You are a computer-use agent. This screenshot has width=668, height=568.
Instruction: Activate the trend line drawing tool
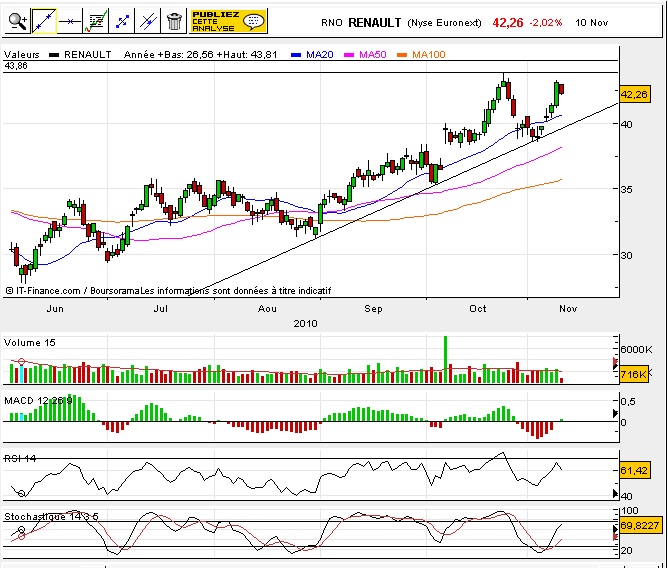click(44, 21)
